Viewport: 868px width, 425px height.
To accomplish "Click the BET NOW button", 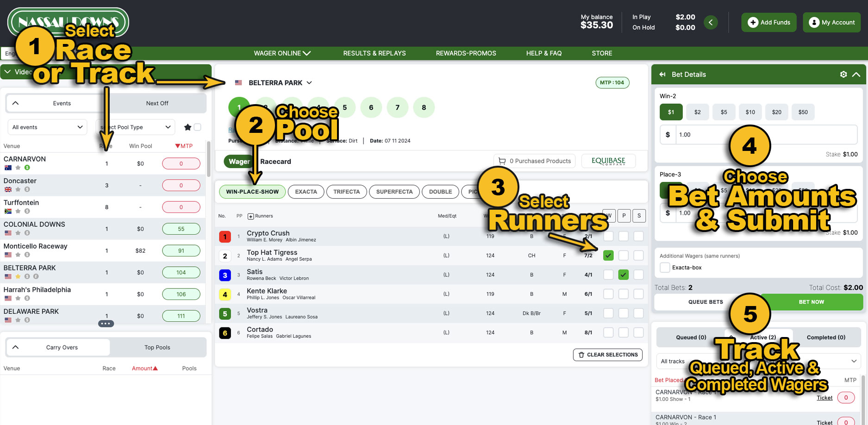I will click(812, 302).
